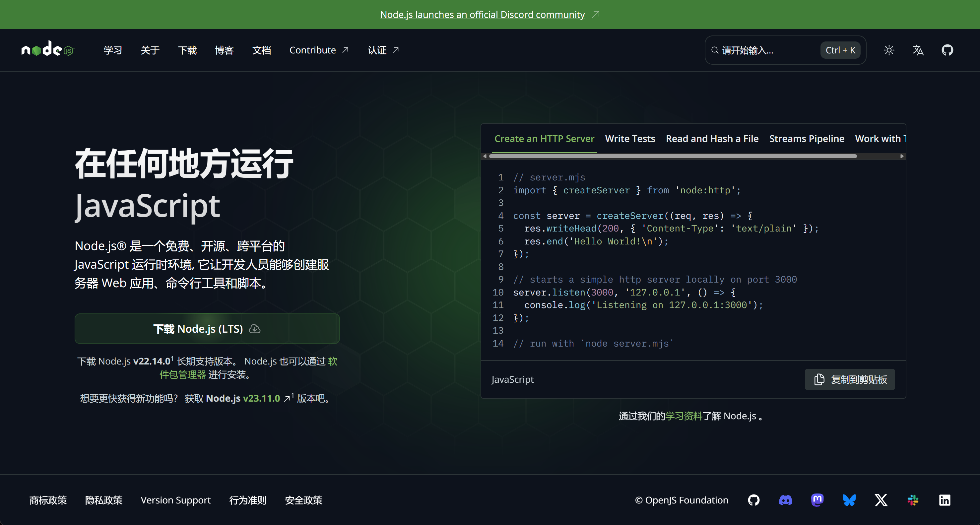This screenshot has height=525, width=980.
Task: Click the Node.js logo in header
Action: click(47, 49)
